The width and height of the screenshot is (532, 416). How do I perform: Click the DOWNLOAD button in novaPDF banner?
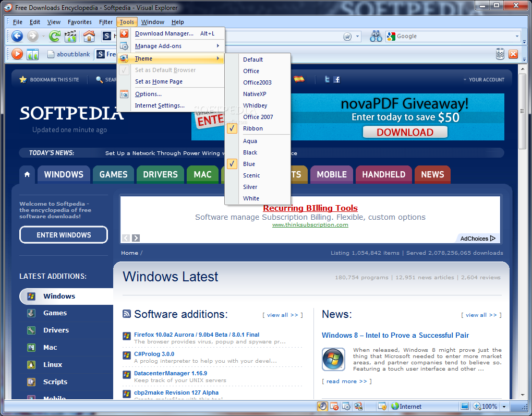[405, 132]
